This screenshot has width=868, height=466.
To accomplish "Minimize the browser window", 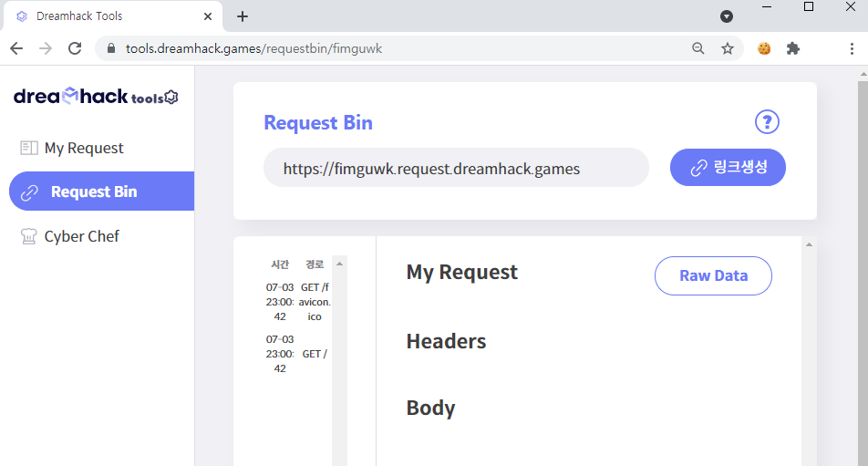I will [767, 6].
